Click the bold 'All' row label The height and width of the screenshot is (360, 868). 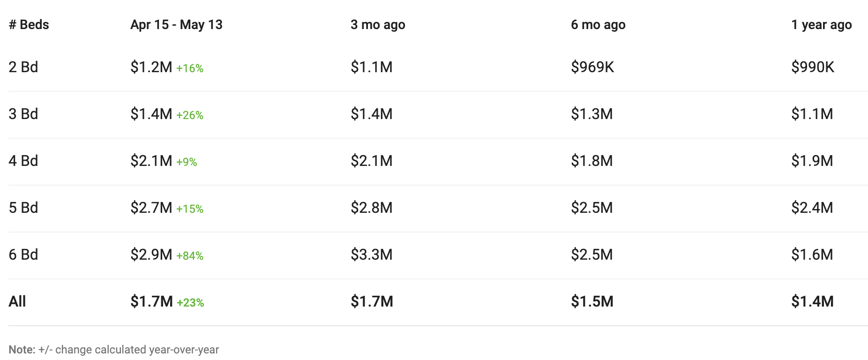click(x=17, y=301)
